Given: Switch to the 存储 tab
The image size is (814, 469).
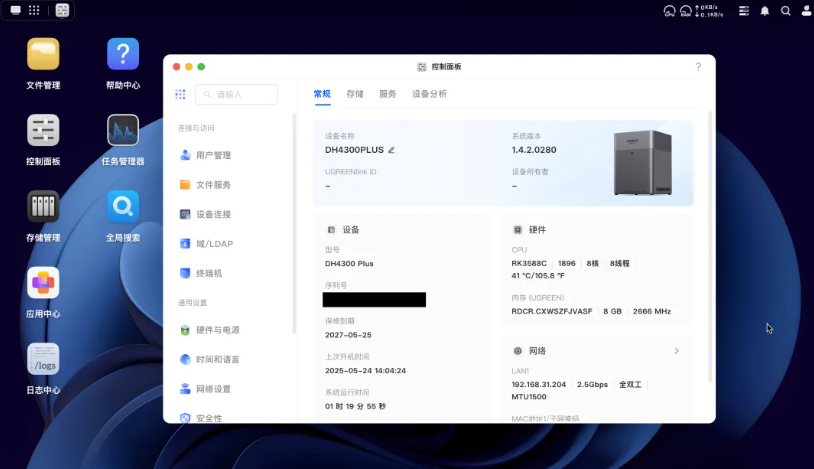Looking at the screenshot, I should (355, 94).
